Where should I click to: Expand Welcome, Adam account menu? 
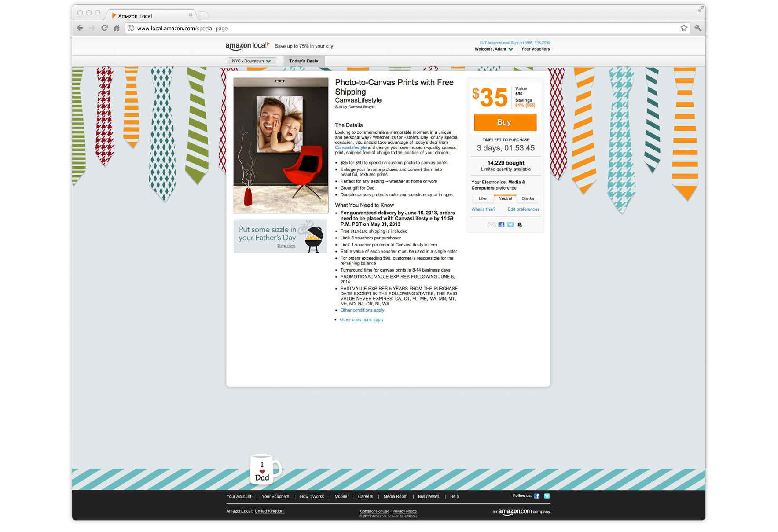click(x=494, y=49)
